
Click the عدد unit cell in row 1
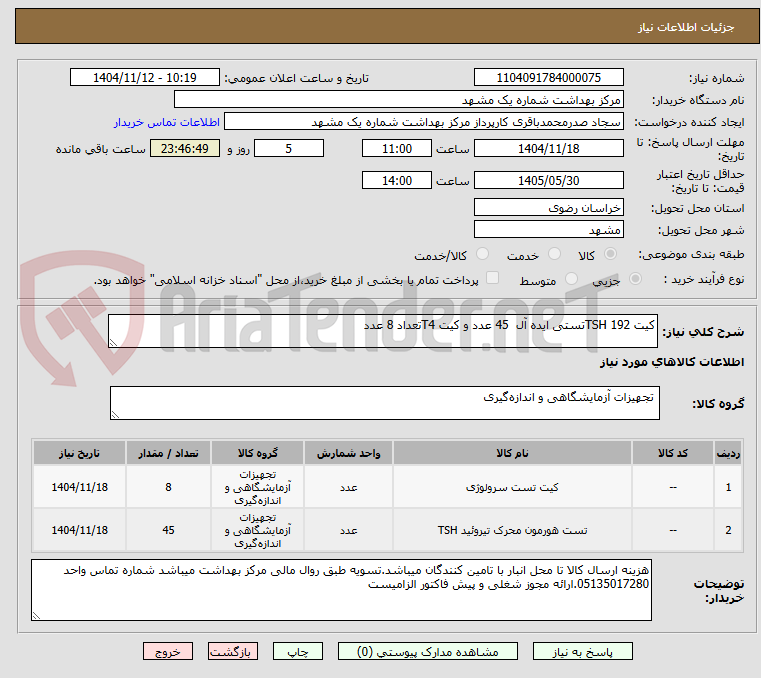(348, 487)
